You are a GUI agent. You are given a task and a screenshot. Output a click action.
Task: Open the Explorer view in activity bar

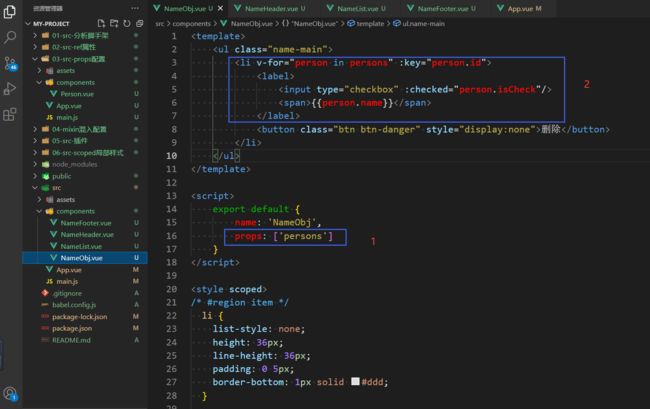point(10,13)
